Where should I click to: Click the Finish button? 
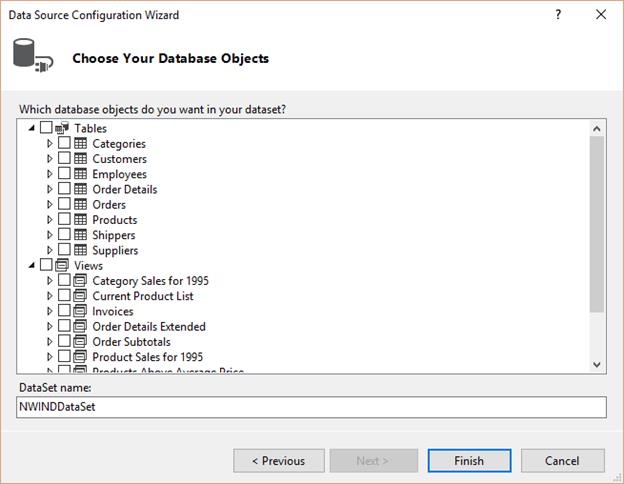(469, 461)
